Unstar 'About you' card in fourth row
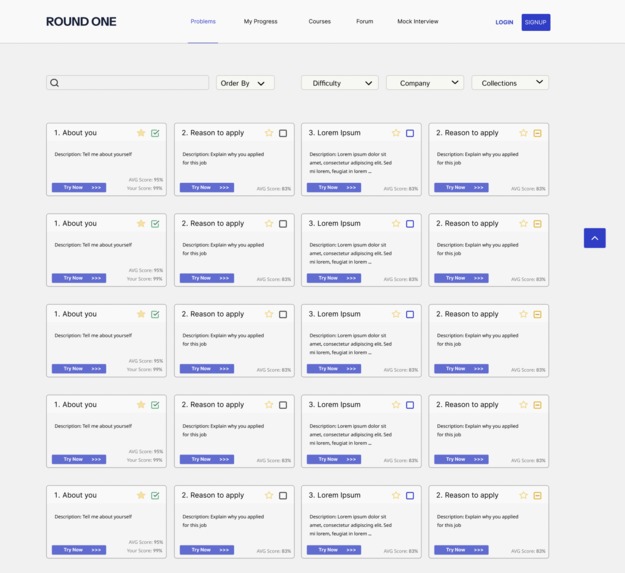This screenshot has width=625, height=573. point(141,404)
